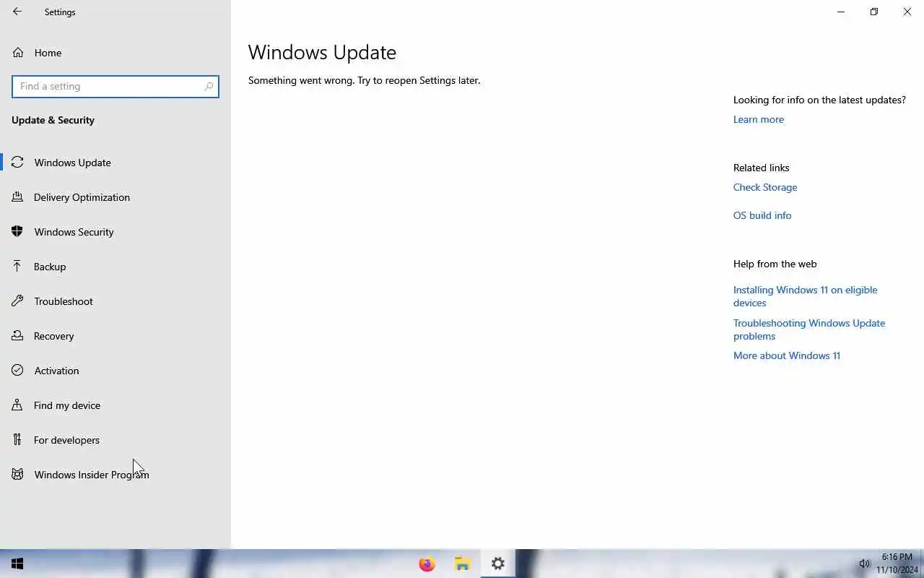Viewport: 924px width, 578px height.
Task: Click More about Windows 11 link
Action: 787,355
